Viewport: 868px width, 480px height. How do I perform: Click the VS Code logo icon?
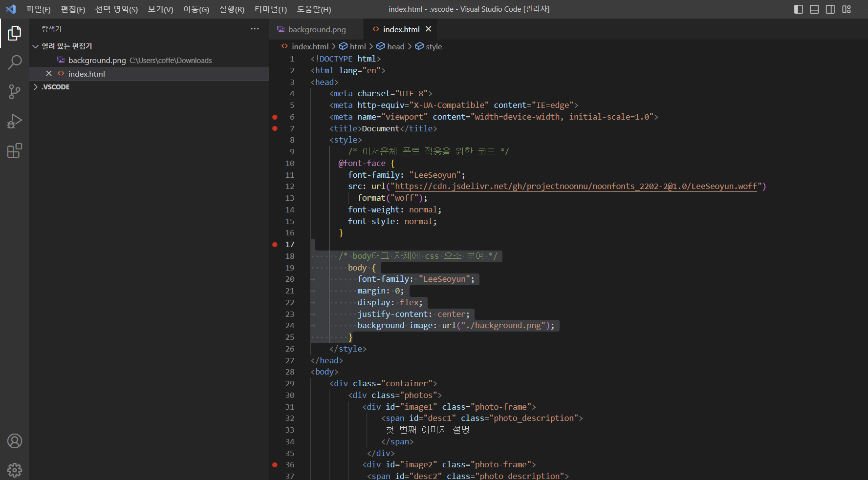(11, 9)
